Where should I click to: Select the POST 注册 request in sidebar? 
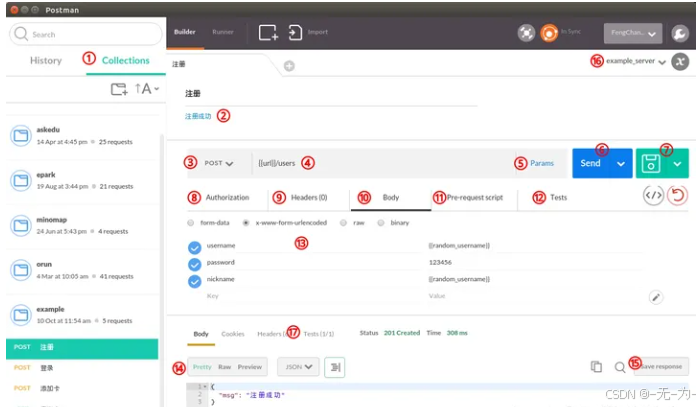tap(82, 348)
